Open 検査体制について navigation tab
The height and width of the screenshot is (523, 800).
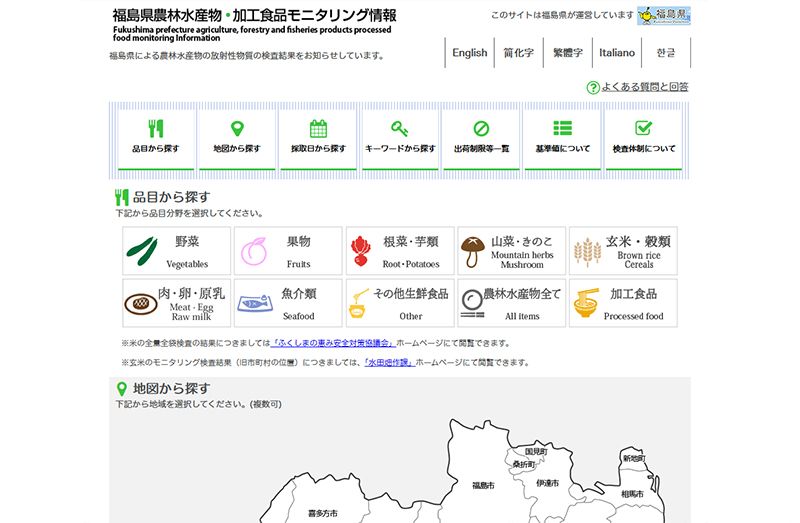[x=644, y=140]
